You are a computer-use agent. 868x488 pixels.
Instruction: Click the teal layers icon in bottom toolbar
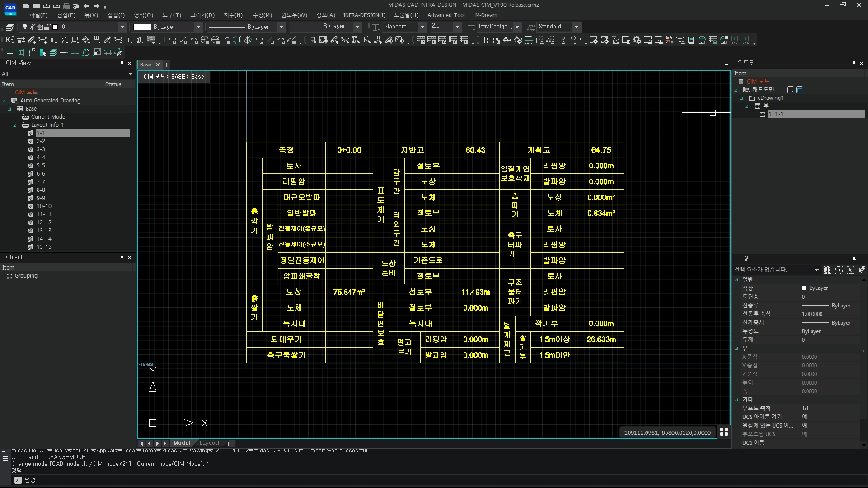click(53, 52)
